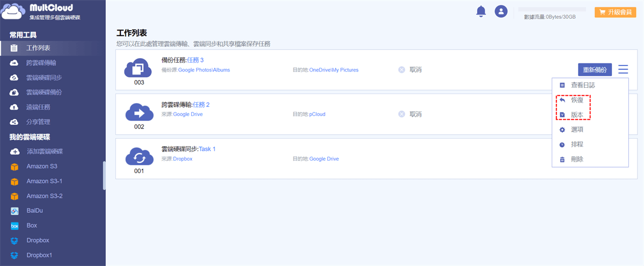Screen dimensions: 644x266
Task: Click the 分享管理 sidebar icon
Action: tap(14, 122)
